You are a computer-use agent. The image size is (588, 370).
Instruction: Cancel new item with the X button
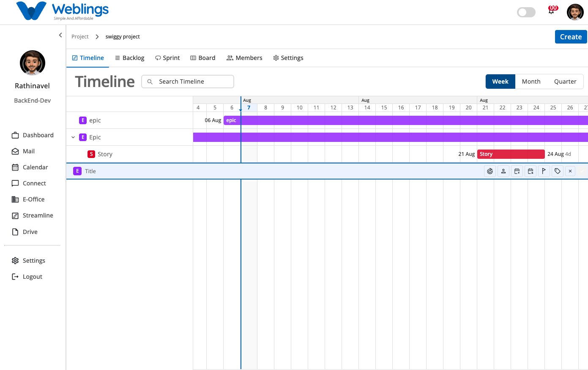point(570,171)
